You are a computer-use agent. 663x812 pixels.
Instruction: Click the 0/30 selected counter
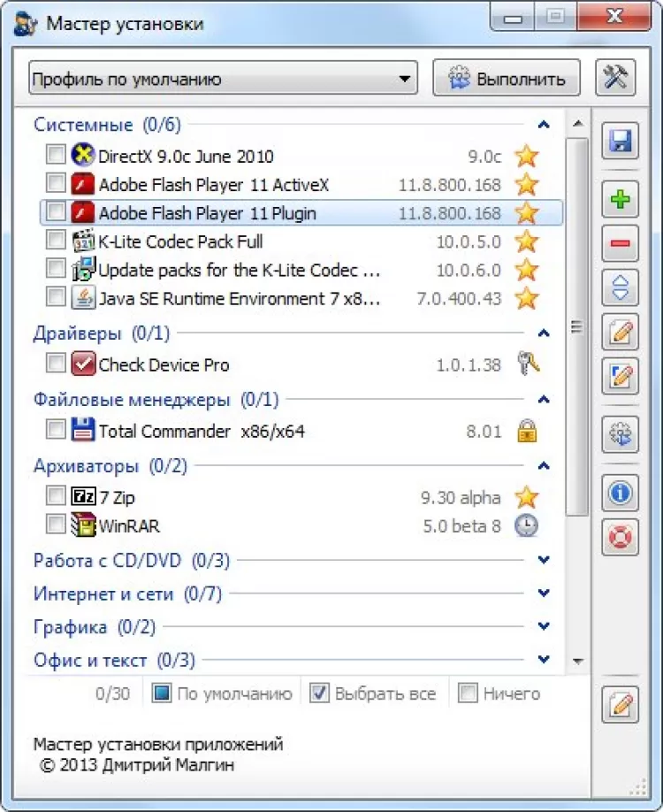pyautogui.click(x=112, y=693)
